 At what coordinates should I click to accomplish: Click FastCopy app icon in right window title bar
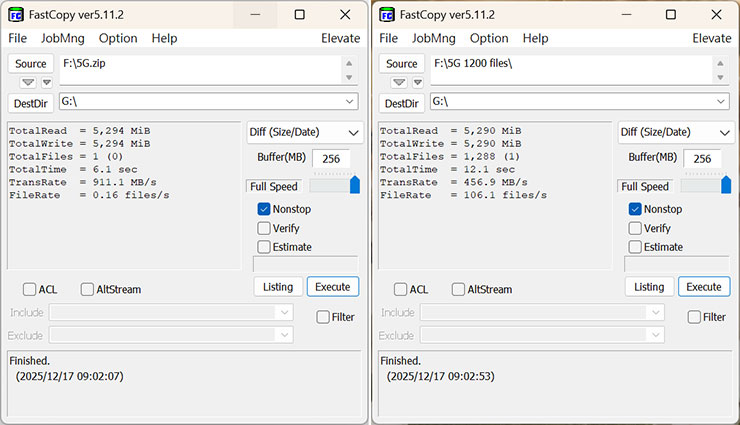387,15
